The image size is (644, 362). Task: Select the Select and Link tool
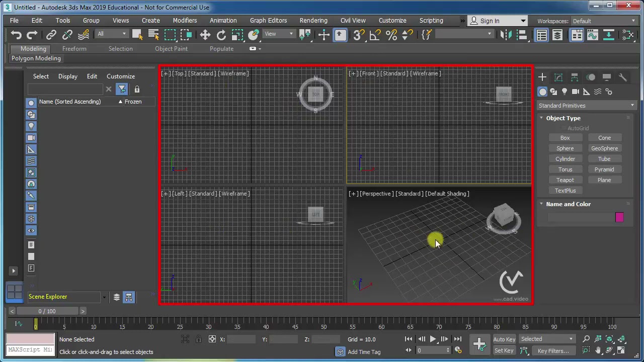[51, 35]
